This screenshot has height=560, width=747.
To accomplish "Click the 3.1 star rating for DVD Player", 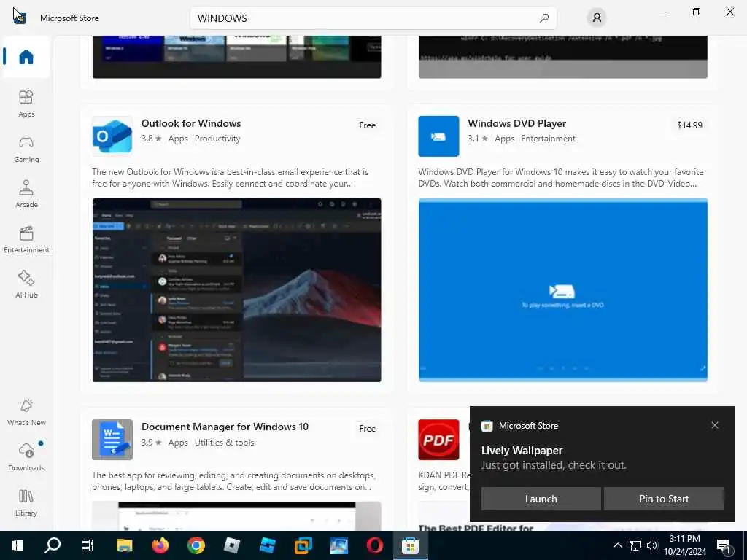I will (x=477, y=139).
